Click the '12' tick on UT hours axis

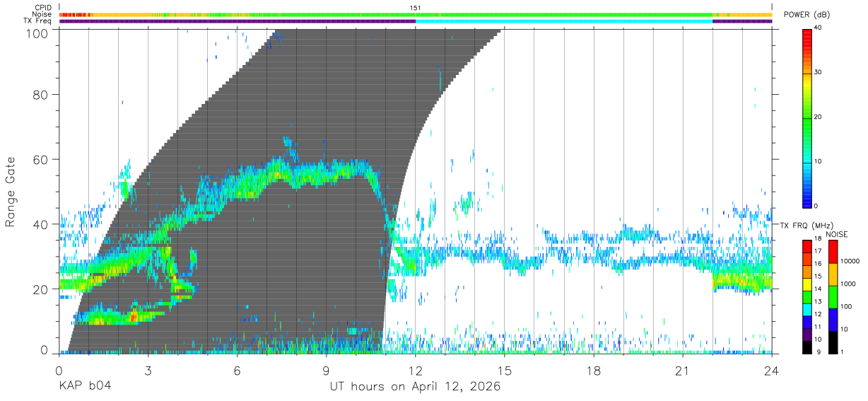click(x=416, y=370)
